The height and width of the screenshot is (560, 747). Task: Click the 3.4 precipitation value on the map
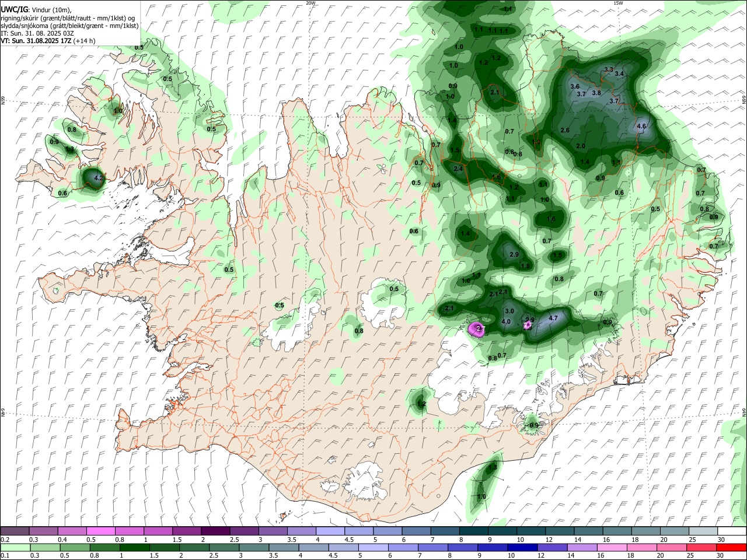pyautogui.click(x=619, y=73)
